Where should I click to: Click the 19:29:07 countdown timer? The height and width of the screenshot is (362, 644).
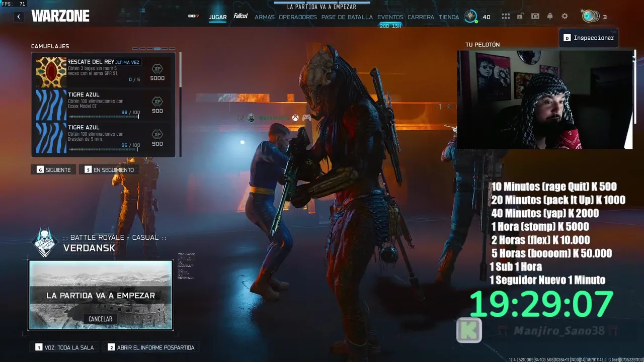click(541, 304)
